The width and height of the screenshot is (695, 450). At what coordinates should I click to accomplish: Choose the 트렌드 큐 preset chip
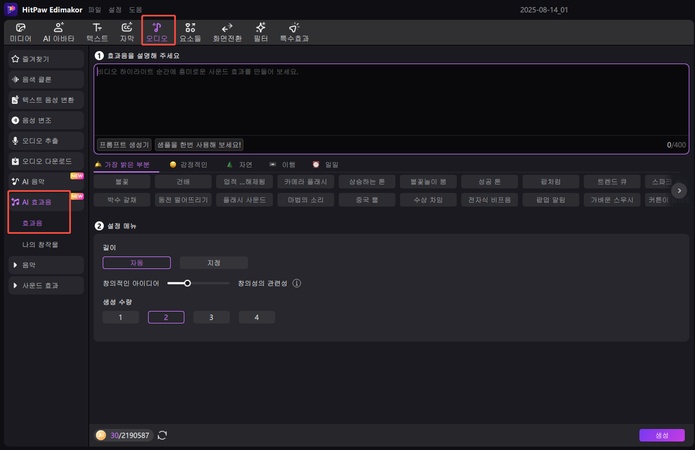pos(612,182)
